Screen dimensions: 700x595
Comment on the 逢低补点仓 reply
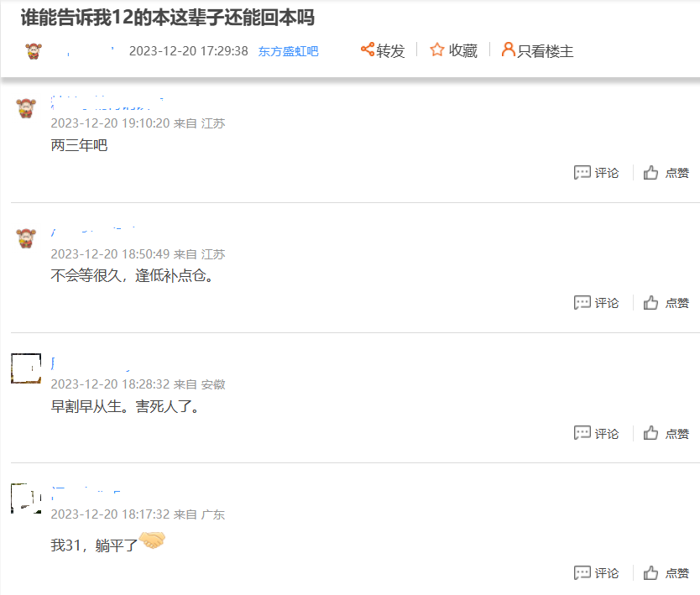pos(582,303)
